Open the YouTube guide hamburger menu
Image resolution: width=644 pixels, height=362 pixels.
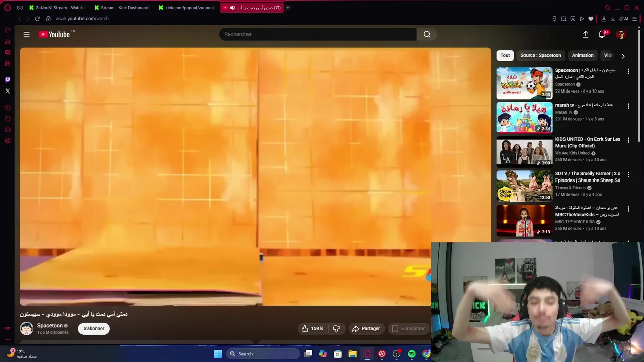(x=26, y=34)
